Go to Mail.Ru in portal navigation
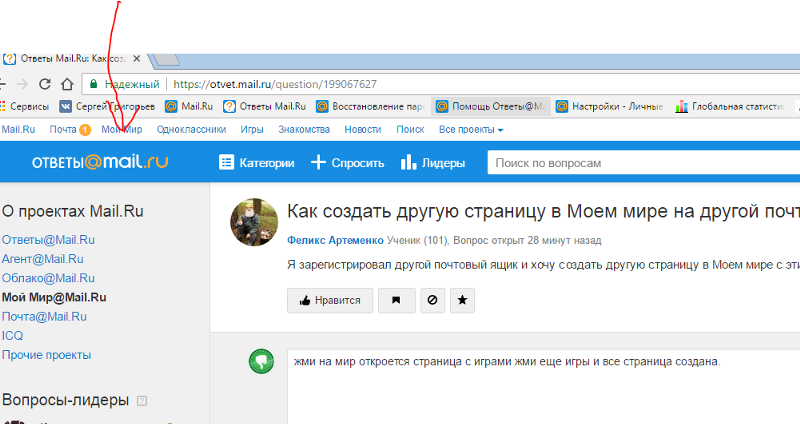 click(18, 130)
